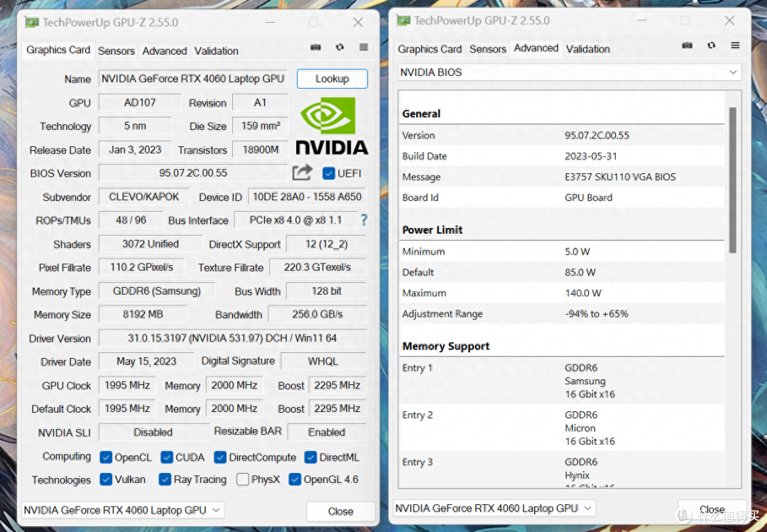Screen dimensions: 767x532
Task: Click the Device ID field 10DE 28A0
Action: click(307, 197)
